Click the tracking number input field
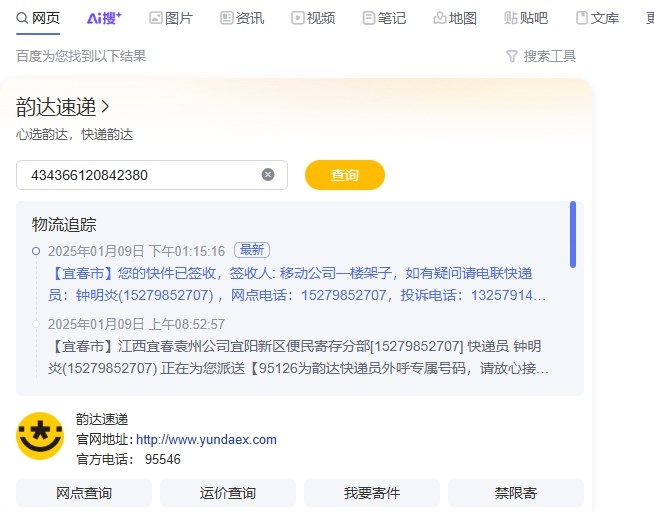 pos(152,175)
